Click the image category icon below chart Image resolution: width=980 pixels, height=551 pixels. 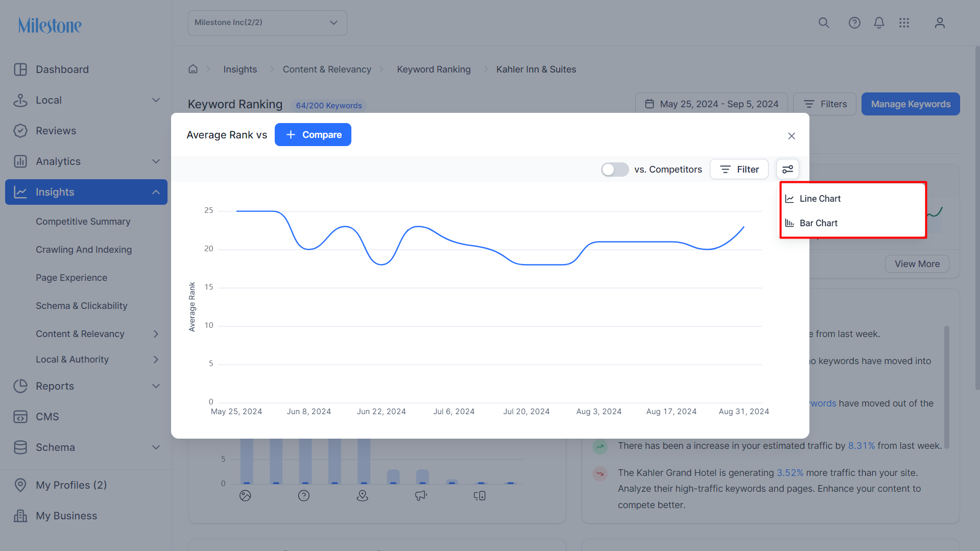(x=245, y=495)
